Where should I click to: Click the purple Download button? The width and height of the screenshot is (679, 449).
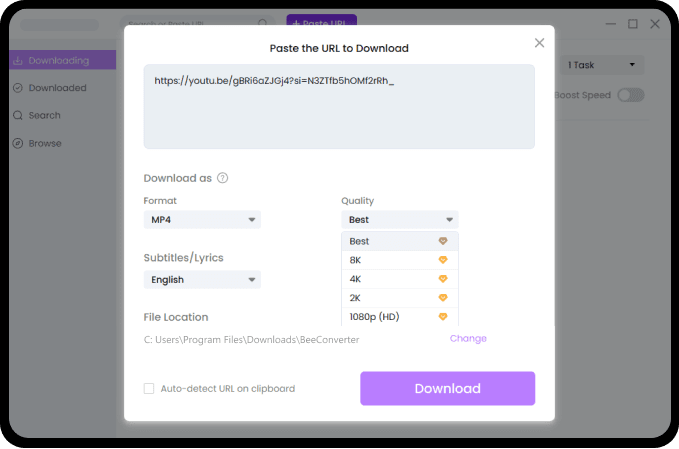click(x=447, y=388)
